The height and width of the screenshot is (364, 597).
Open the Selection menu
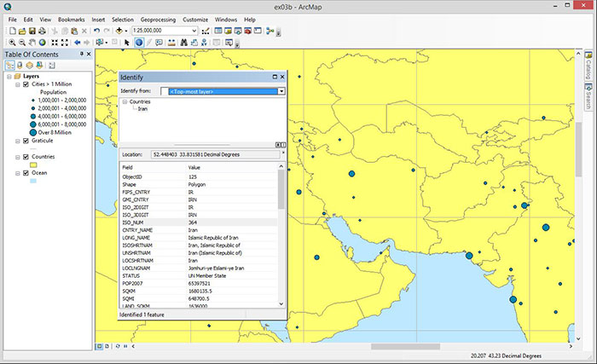pos(123,20)
